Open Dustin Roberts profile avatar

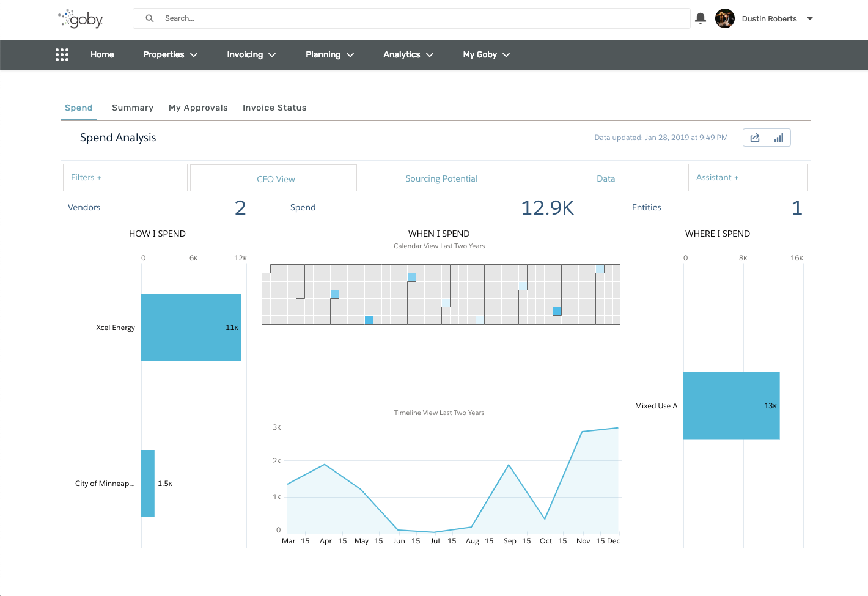coord(725,18)
